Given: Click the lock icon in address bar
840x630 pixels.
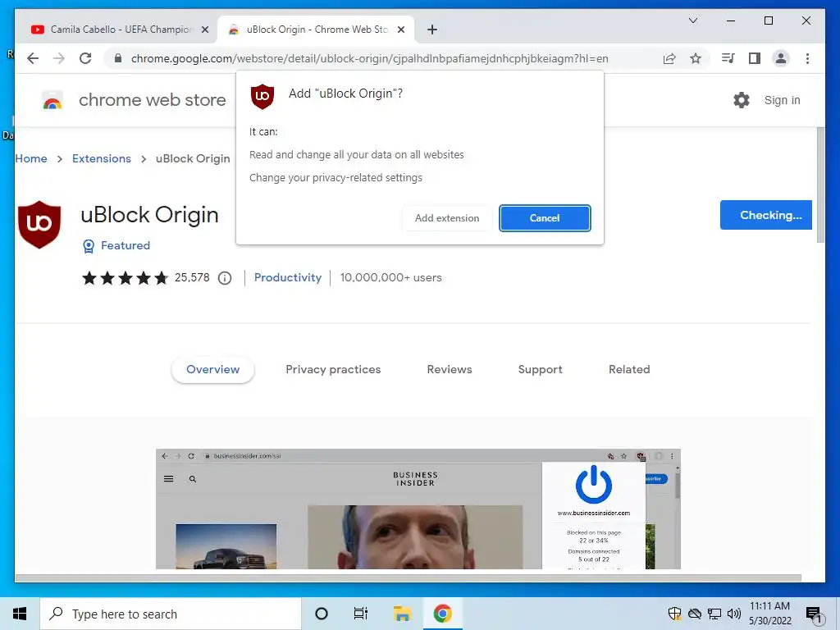Looking at the screenshot, I should [x=118, y=58].
